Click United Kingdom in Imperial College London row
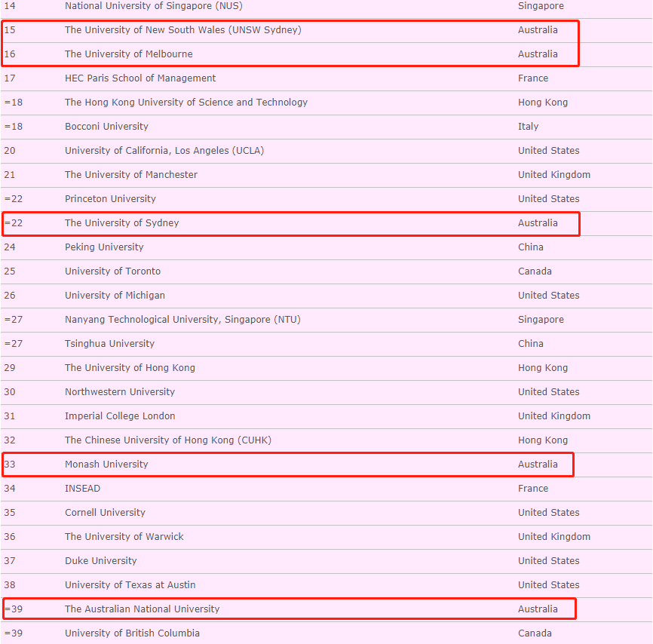 554,416
